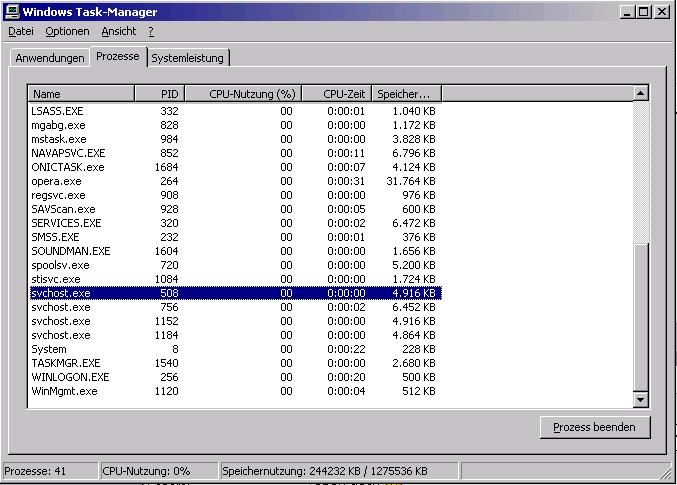
Task: Select the WINLOGON.EXE process
Action: (235, 377)
